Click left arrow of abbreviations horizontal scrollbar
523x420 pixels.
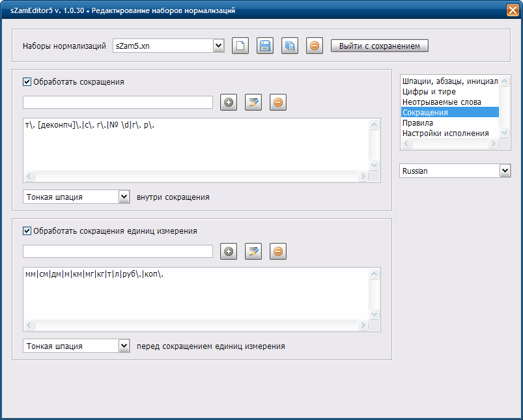(29, 176)
